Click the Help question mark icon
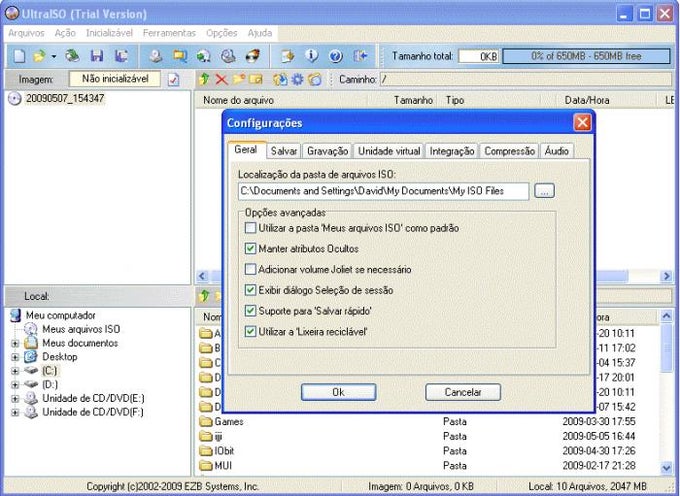The width and height of the screenshot is (680, 496). [x=336, y=56]
